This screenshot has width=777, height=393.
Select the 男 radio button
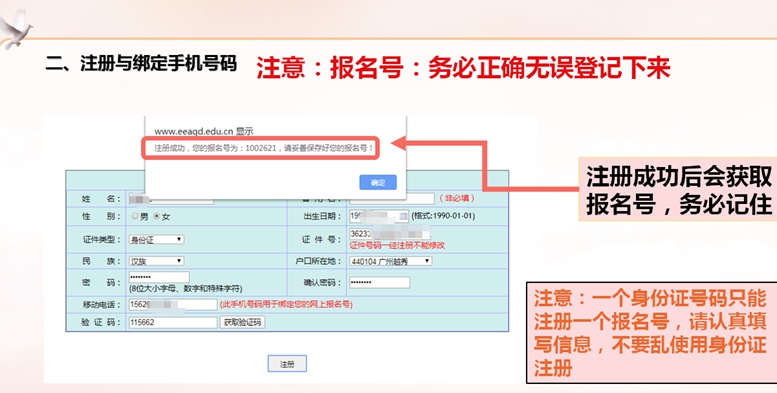pyautogui.click(x=135, y=216)
